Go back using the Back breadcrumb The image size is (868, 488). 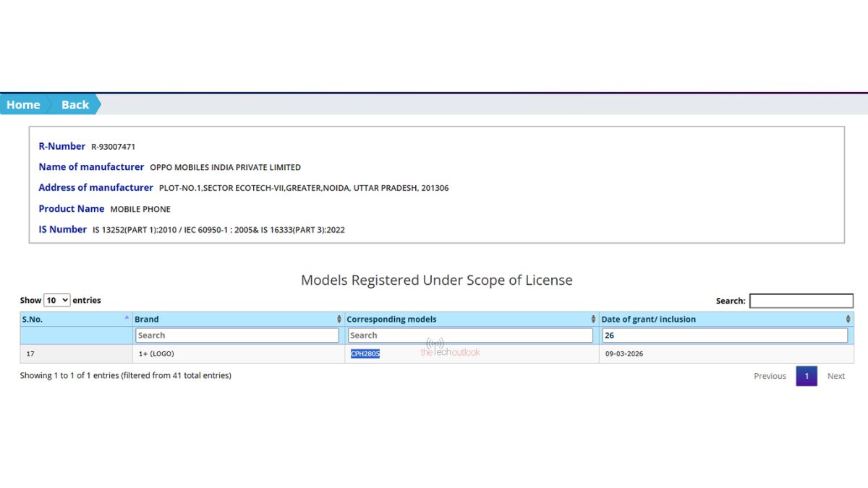coord(75,105)
